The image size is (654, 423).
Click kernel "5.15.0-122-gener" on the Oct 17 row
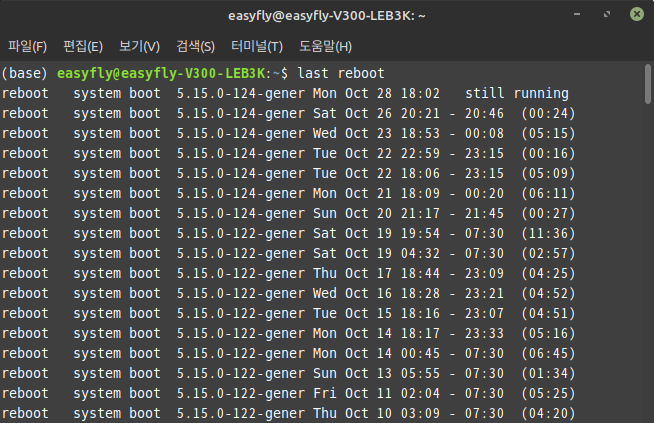click(241, 274)
